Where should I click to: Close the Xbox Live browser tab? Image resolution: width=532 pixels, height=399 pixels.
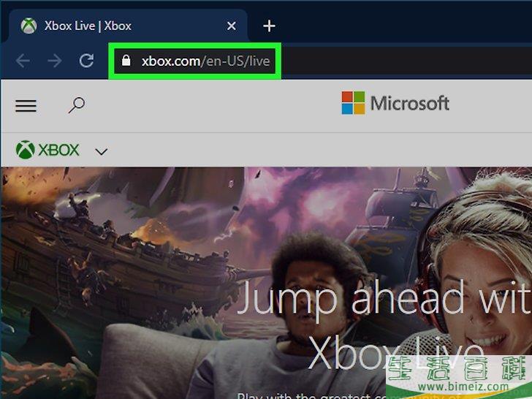[x=232, y=26]
